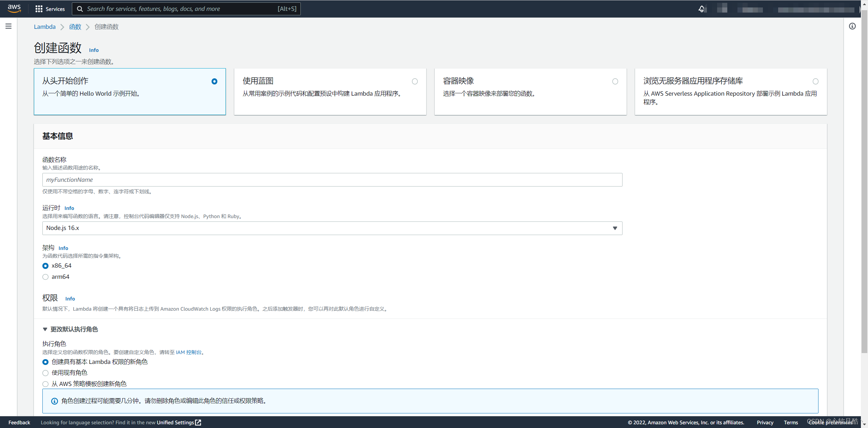
Task: Open the IAM 控制台 link
Action: point(189,352)
